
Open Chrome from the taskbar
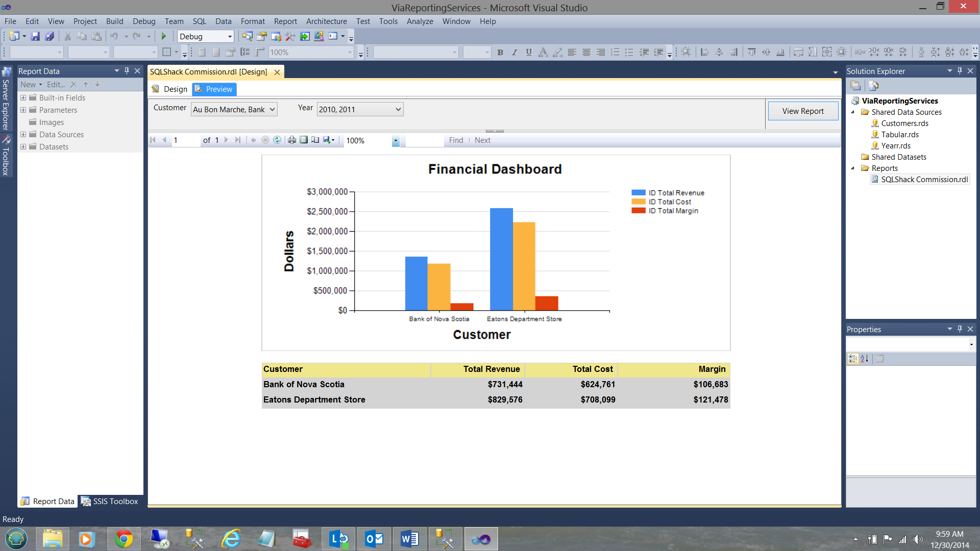point(124,539)
